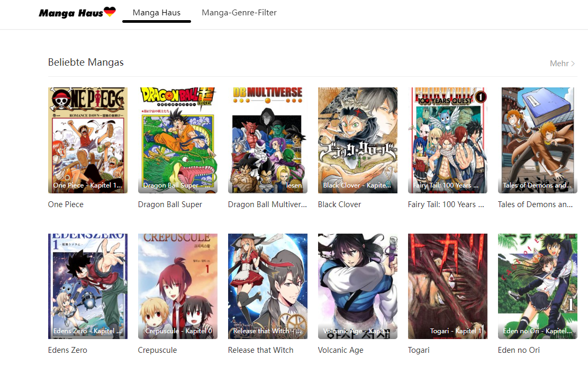
Task: Open the One Piece cover thumbnail
Action: [88, 140]
